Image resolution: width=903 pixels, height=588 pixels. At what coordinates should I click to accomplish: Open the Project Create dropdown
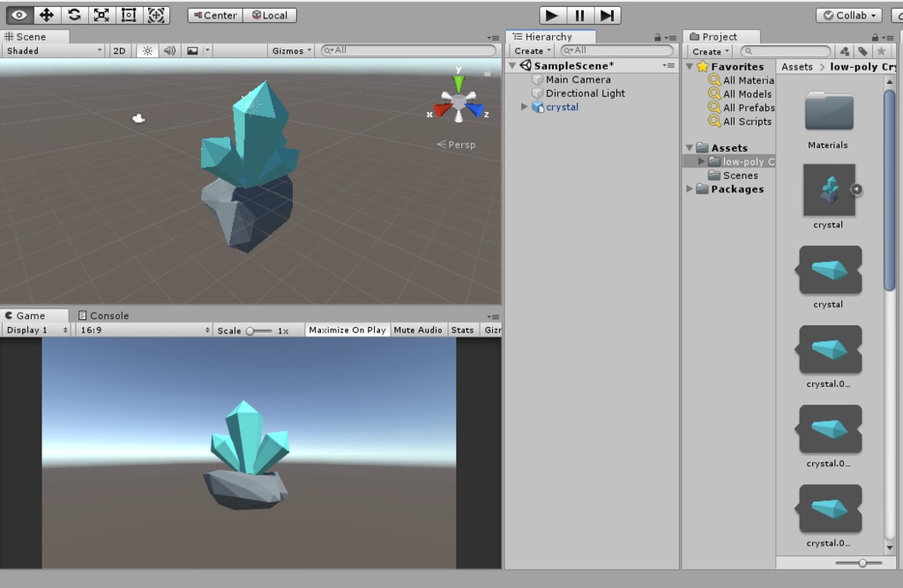(x=711, y=51)
